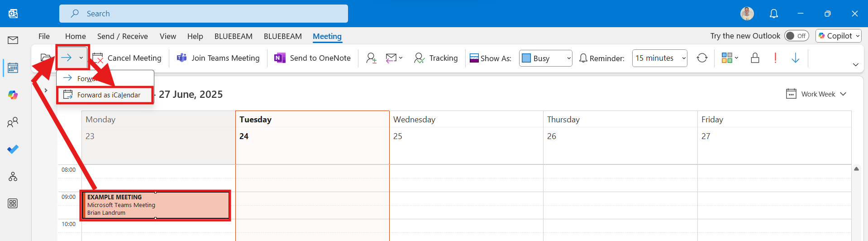868x241 pixels.
Task: Set Low Importance down arrow
Action: 796,58
